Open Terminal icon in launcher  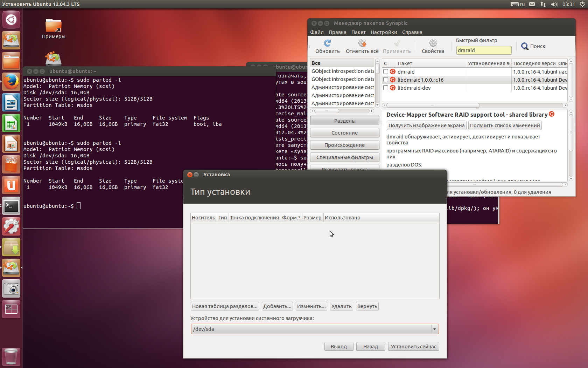click(x=11, y=206)
